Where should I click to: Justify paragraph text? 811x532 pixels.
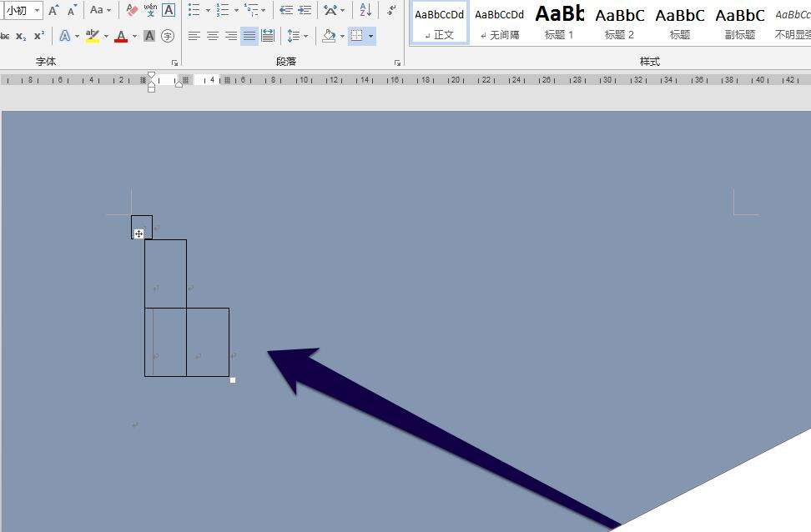point(249,36)
